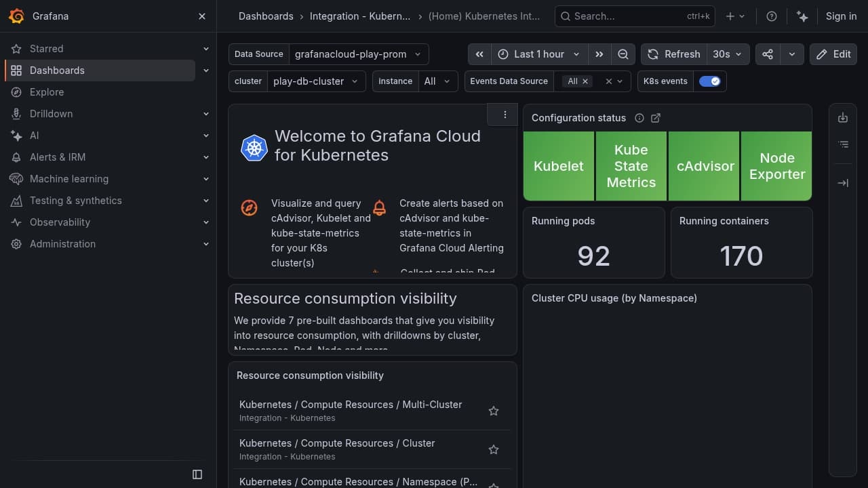Shift time range backward
868x488 pixels.
click(479, 54)
